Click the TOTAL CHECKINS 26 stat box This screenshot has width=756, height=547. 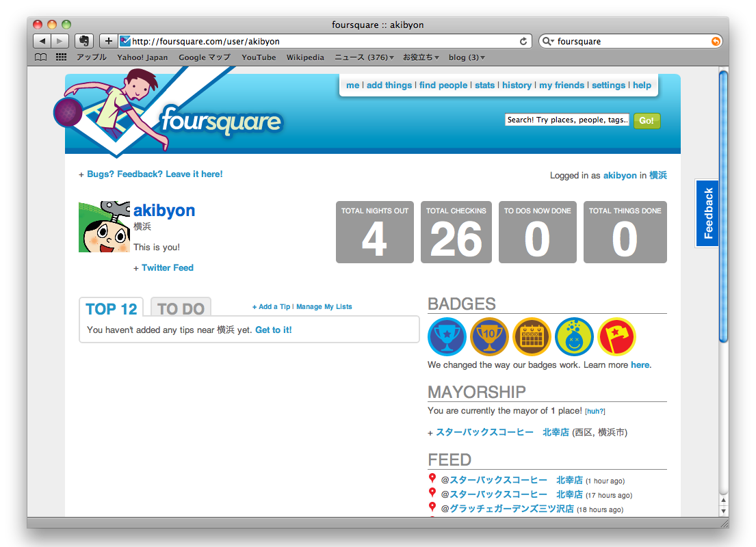point(456,232)
